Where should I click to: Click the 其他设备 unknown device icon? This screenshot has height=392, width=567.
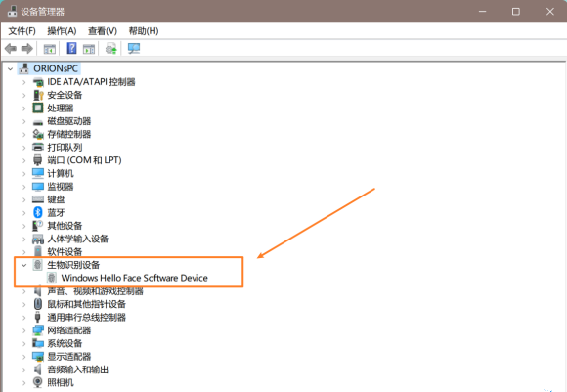click(38, 226)
